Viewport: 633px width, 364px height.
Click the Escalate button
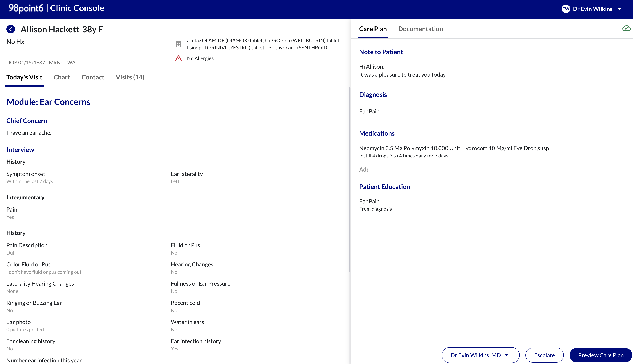coord(544,355)
